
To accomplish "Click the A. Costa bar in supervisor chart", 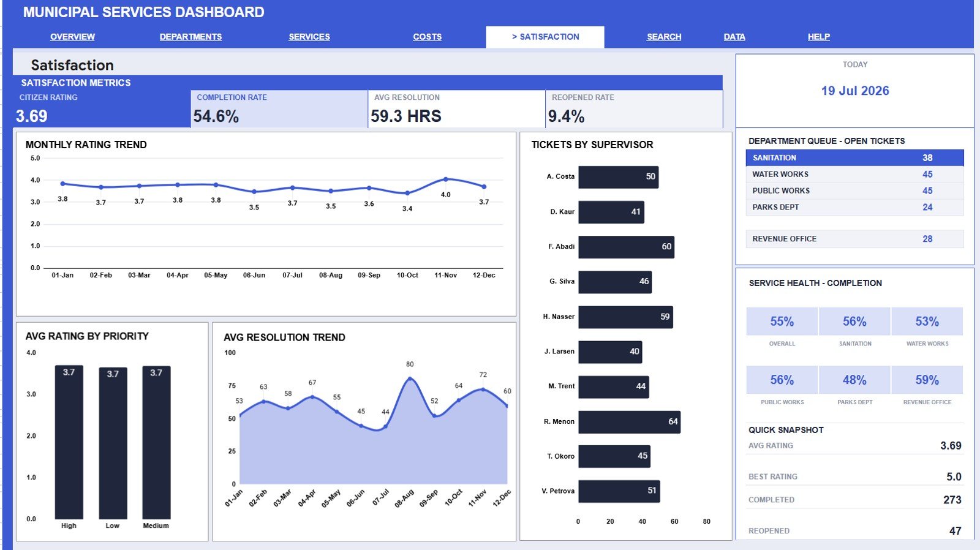I will click(618, 177).
